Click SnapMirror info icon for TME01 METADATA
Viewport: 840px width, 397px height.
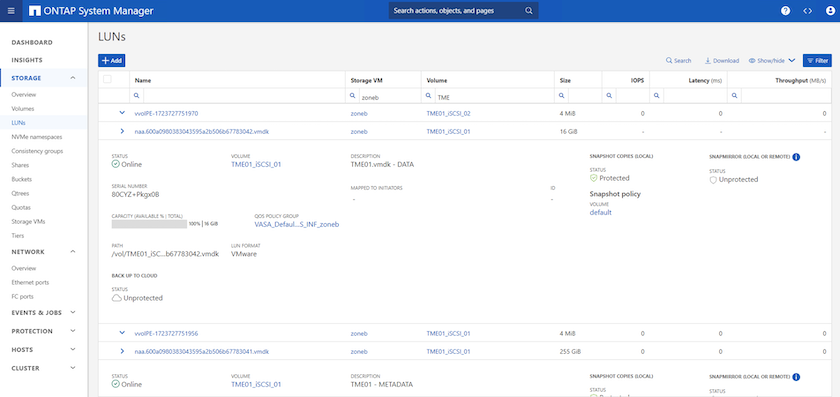(796, 377)
